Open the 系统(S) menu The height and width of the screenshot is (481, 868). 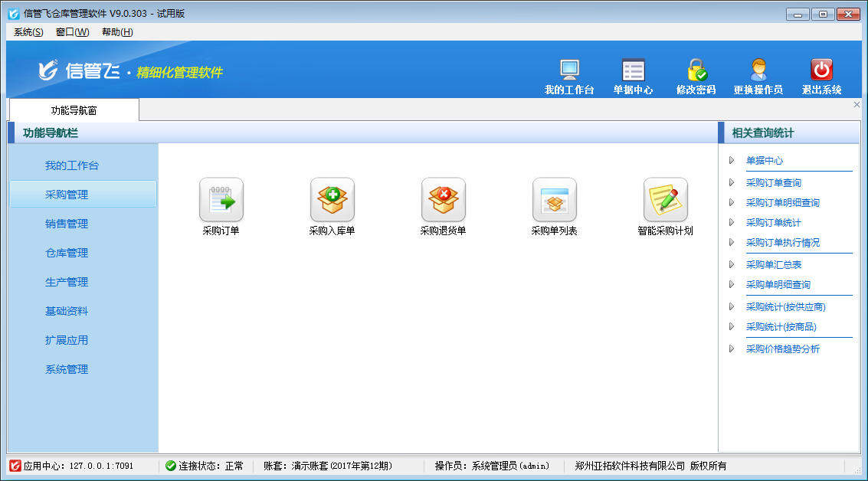(28, 32)
